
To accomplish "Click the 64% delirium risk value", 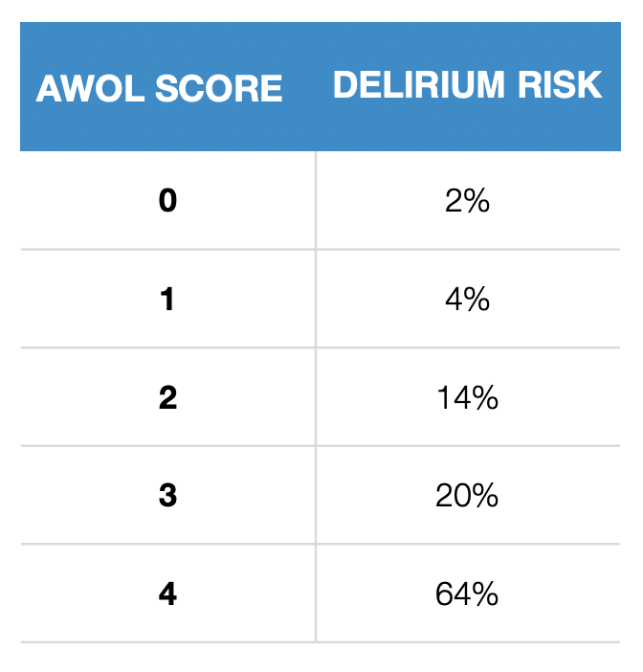I will [468, 594].
